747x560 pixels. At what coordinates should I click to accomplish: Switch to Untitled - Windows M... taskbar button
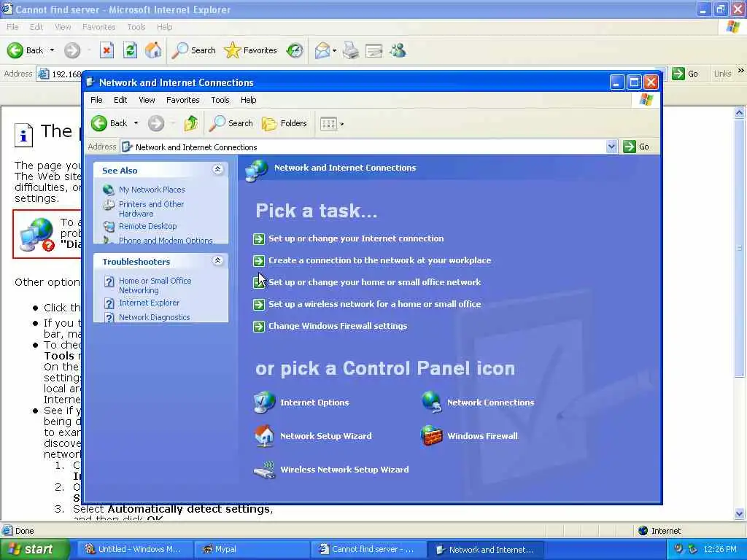134,550
